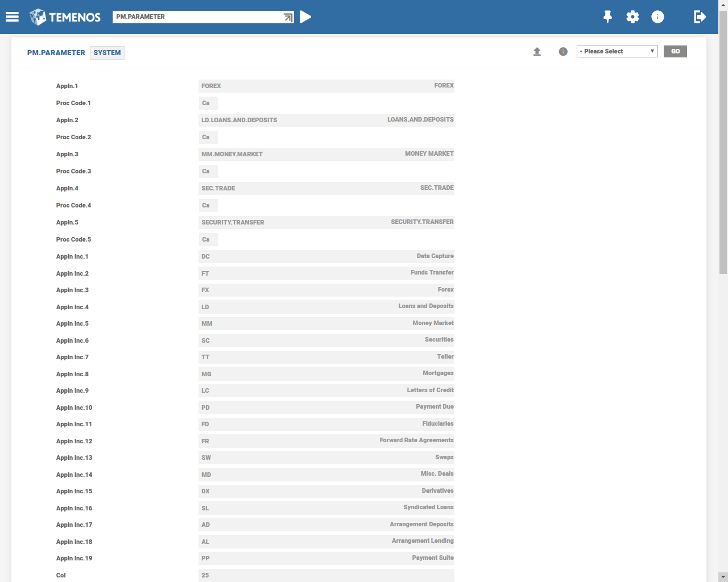
Task: Click the FOREX Appln.1 field
Action: [326, 86]
